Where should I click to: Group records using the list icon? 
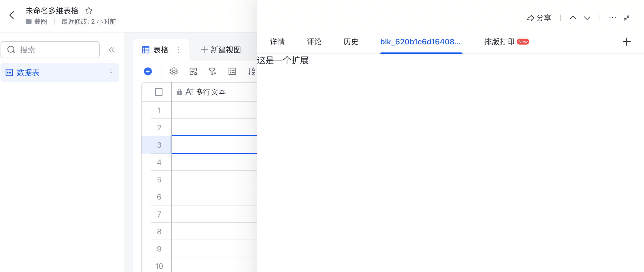(x=232, y=71)
